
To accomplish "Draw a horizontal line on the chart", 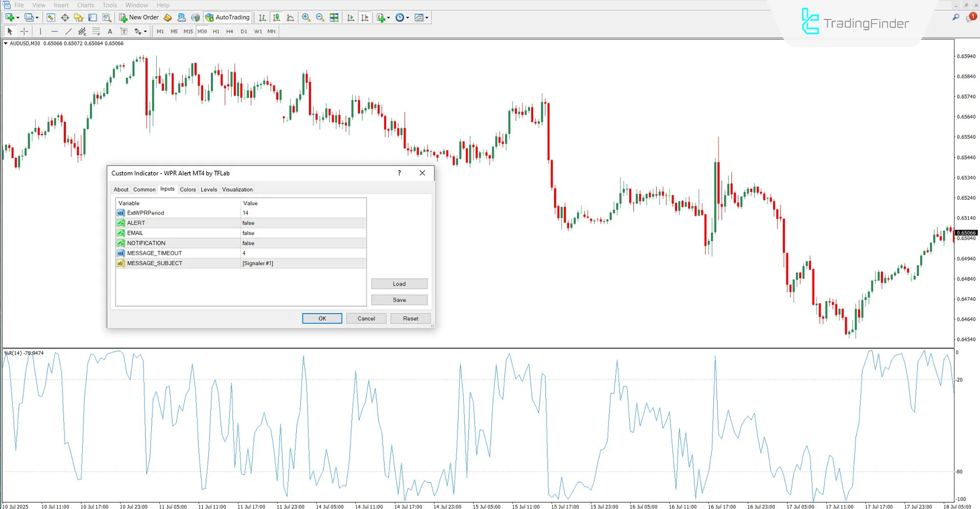I will tap(55, 31).
